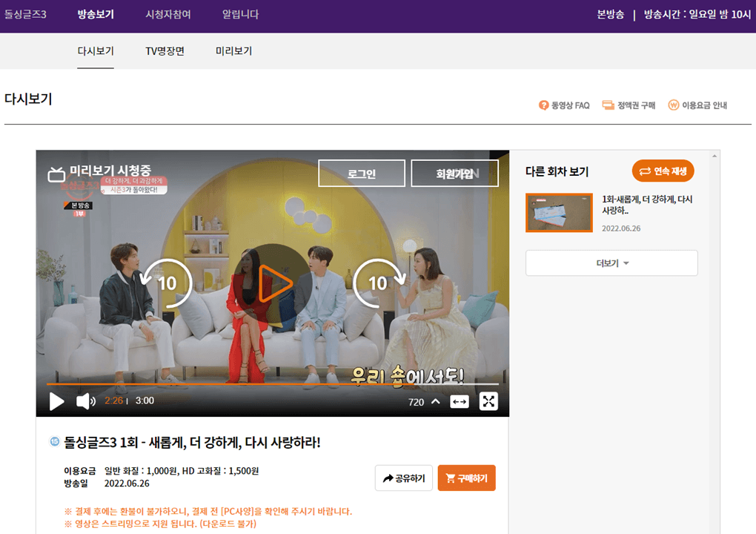Click 구매하기 to purchase the episode

466,478
